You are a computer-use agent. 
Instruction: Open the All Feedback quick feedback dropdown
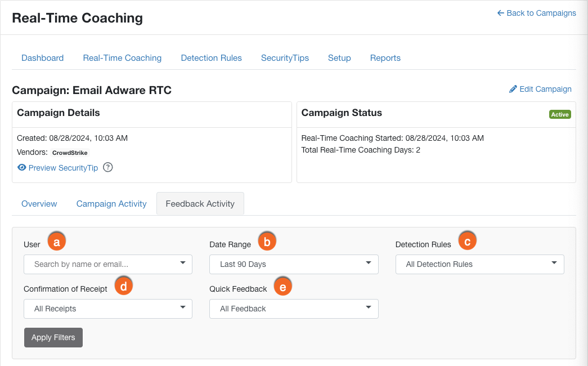pyautogui.click(x=294, y=309)
